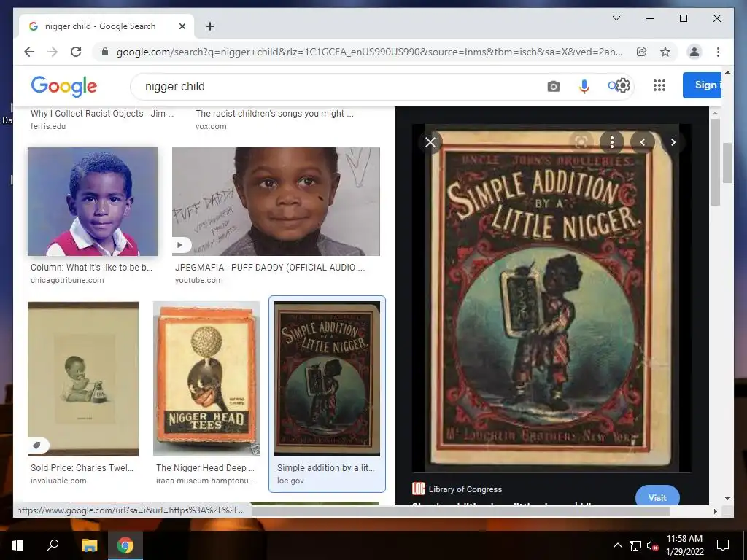Open more options in the preview panel
This screenshot has width=747, height=560.
coord(612,142)
